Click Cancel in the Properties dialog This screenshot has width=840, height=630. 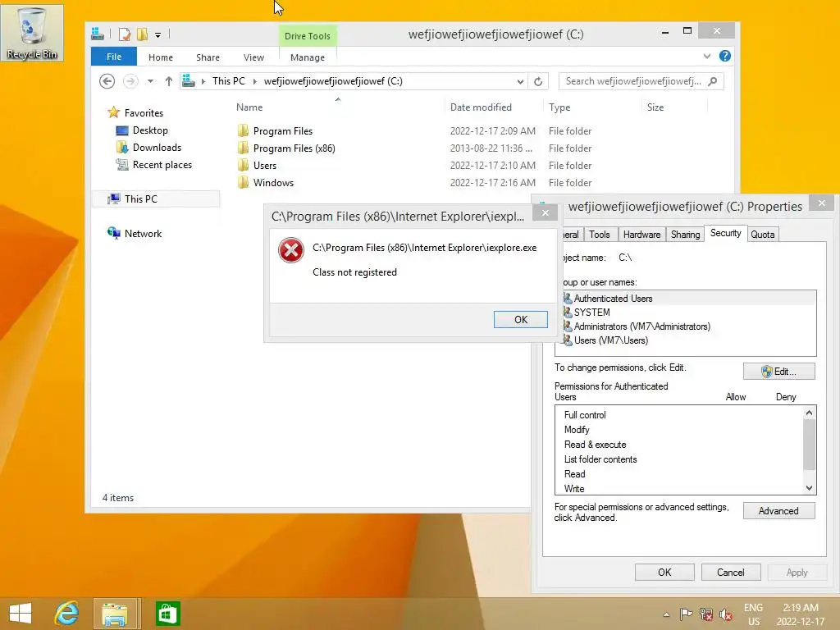(x=731, y=572)
